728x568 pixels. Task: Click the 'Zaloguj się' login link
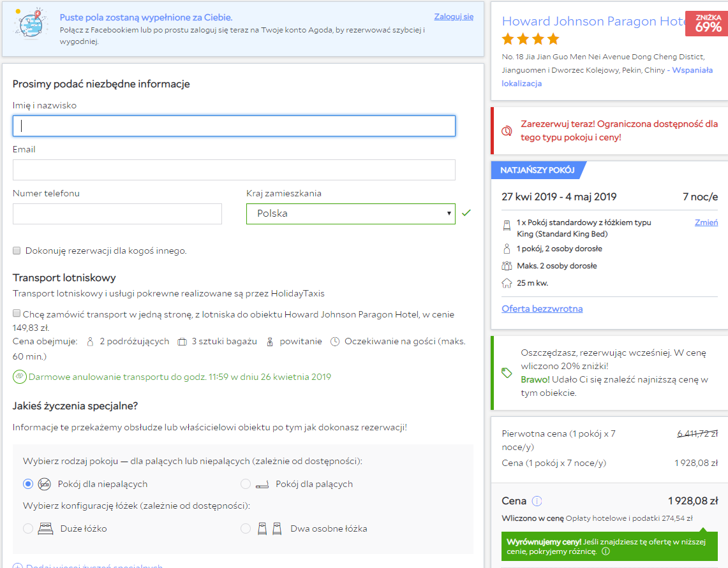[x=454, y=17]
